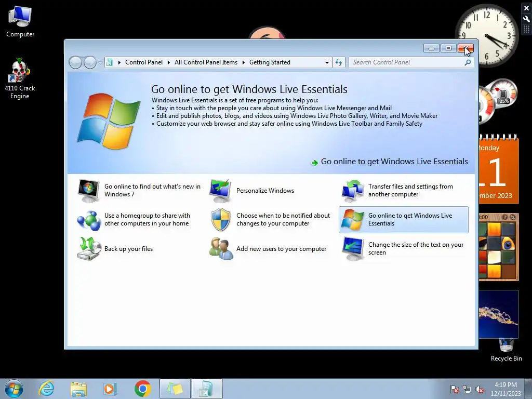
Task: Click the Control Panel icon in the address bar
Action: pyautogui.click(x=109, y=62)
